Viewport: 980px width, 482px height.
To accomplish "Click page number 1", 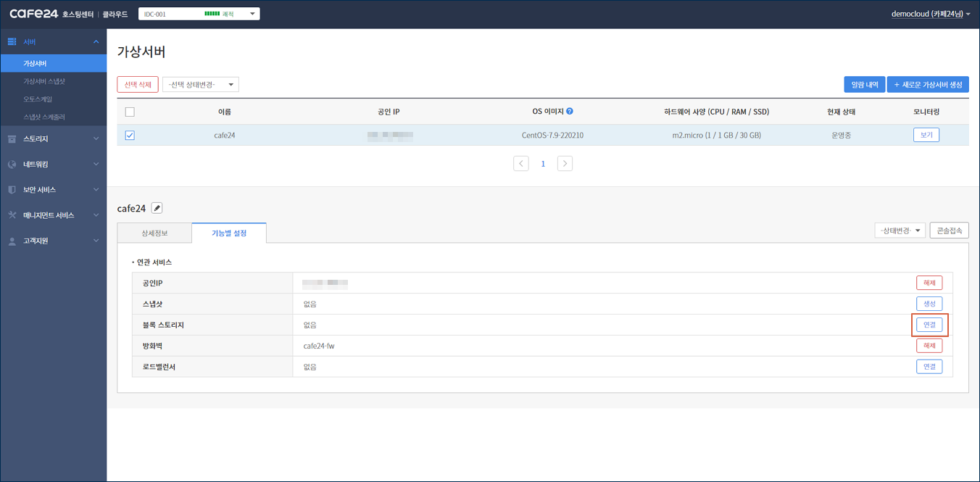I will pos(543,164).
